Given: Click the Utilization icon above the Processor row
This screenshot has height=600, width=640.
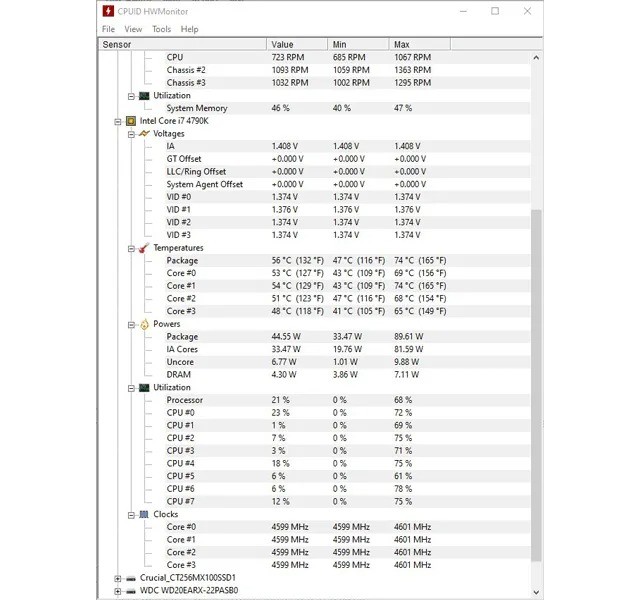Looking at the screenshot, I should click(144, 388).
